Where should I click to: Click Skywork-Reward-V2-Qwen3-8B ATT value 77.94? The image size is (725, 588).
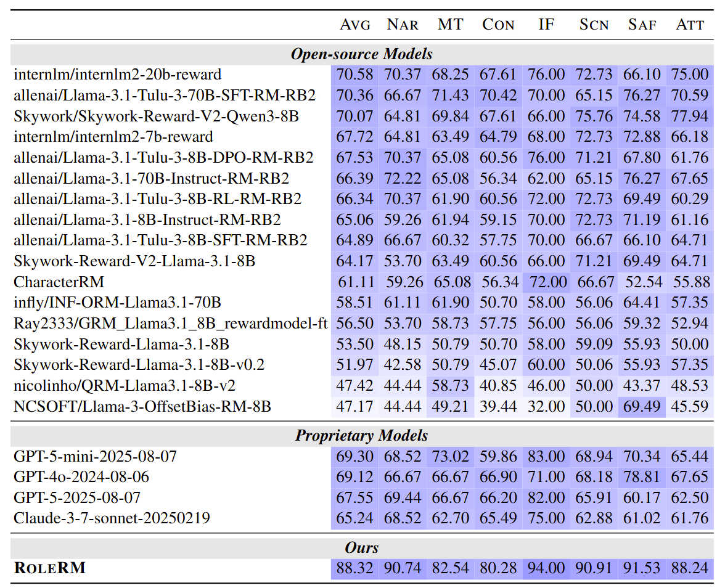tap(690, 116)
